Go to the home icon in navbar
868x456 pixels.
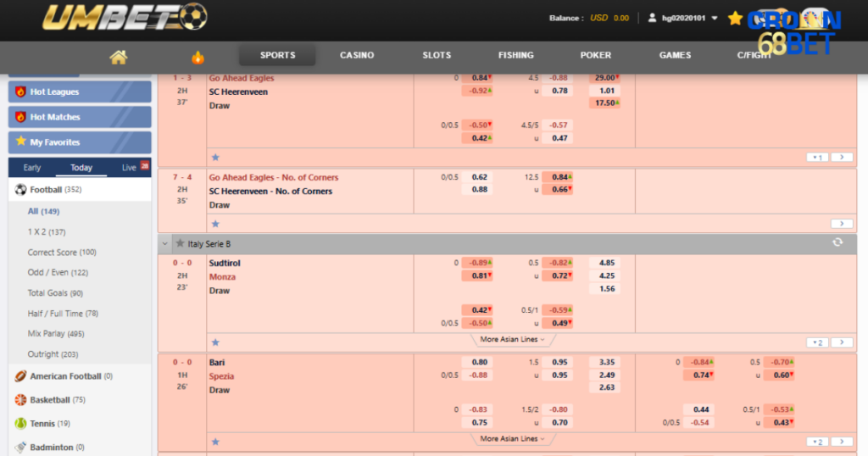pyautogui.click(x=118, y=57)
